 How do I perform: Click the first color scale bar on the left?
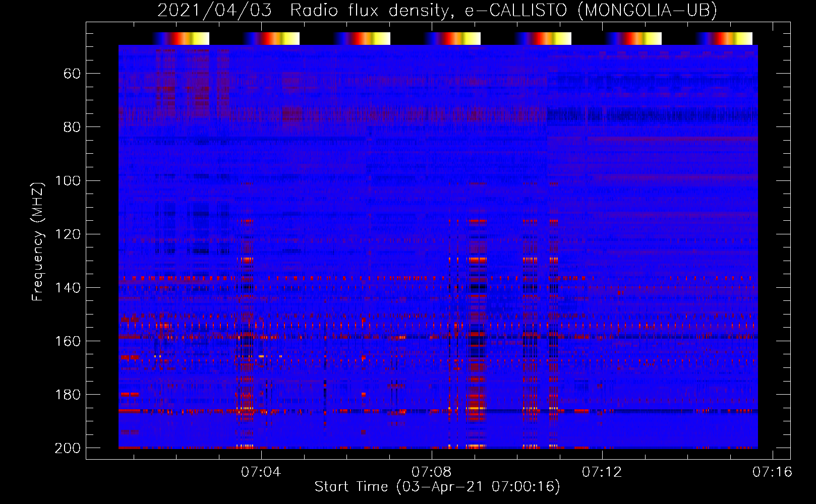(x=181, y=38)
